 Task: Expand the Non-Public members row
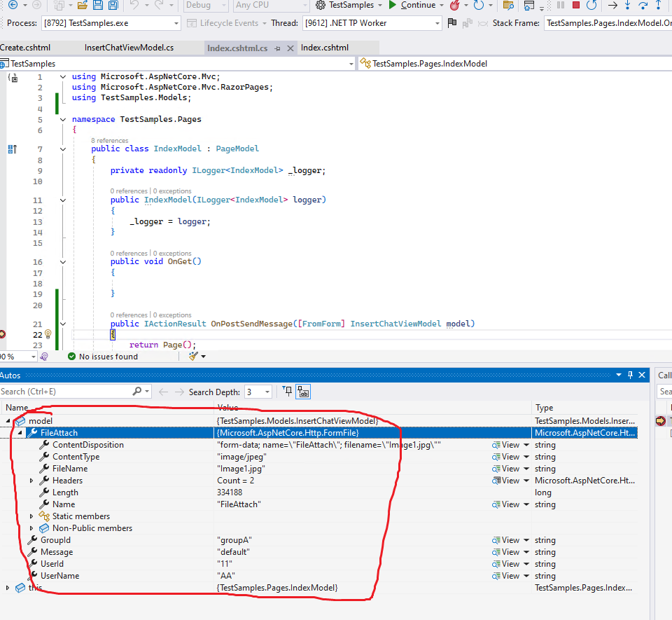31,528
